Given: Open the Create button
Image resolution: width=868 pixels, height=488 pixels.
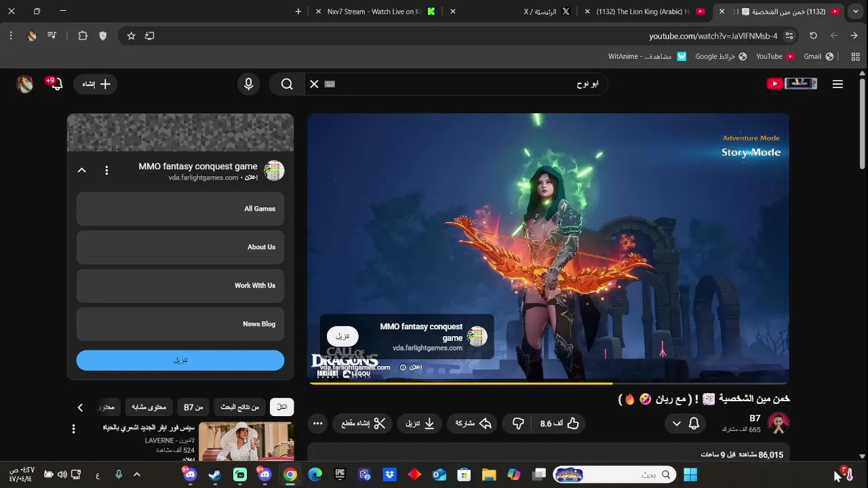Looking at the screenshot, I should point(96,84).
